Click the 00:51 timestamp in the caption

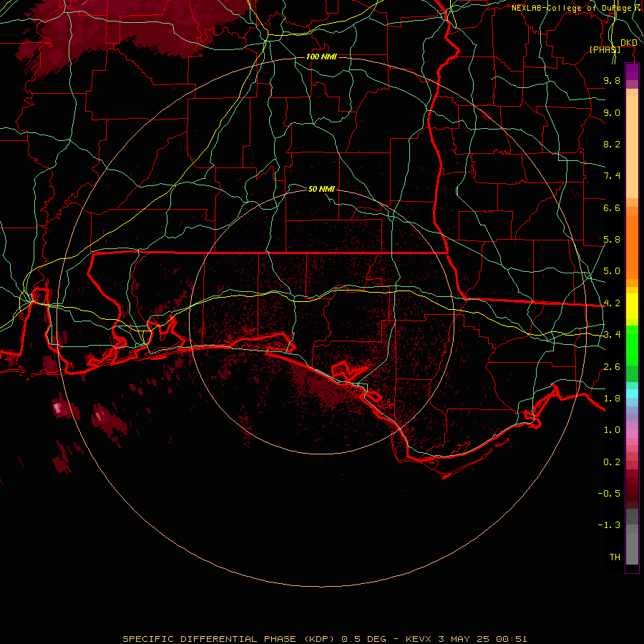click(x=512, y=639)
